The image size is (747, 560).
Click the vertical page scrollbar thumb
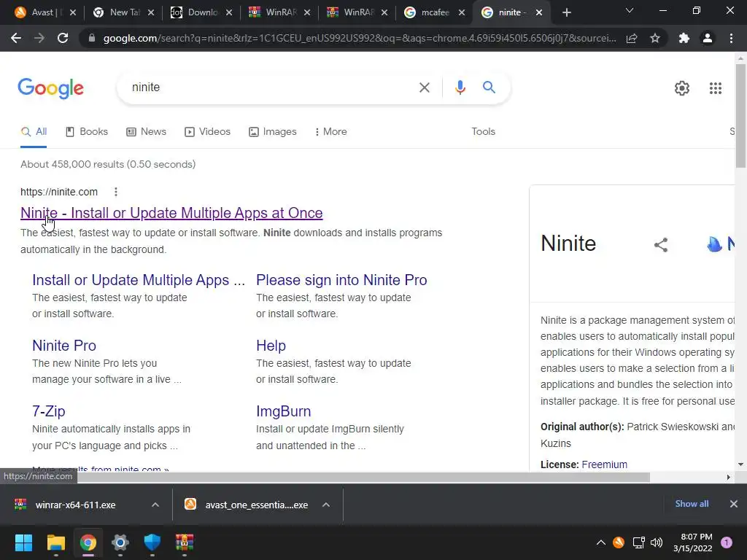point(740,116)
